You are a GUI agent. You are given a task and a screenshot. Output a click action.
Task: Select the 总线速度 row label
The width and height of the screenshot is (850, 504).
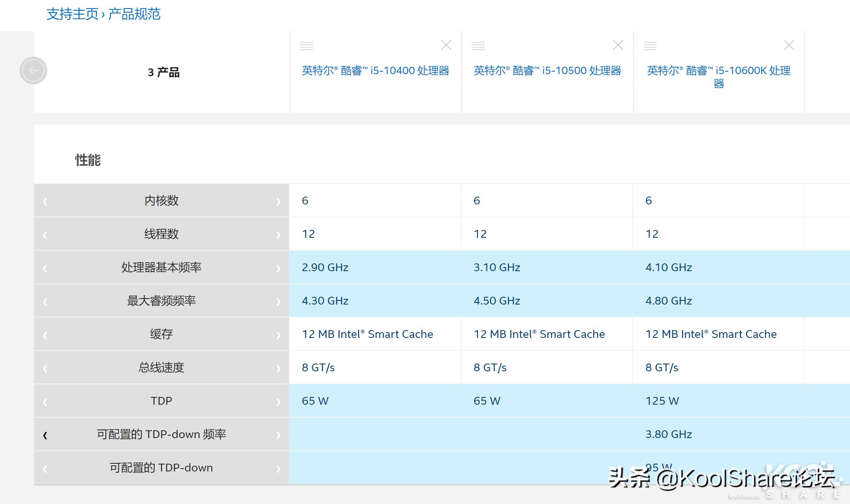(x=161, y=368)
